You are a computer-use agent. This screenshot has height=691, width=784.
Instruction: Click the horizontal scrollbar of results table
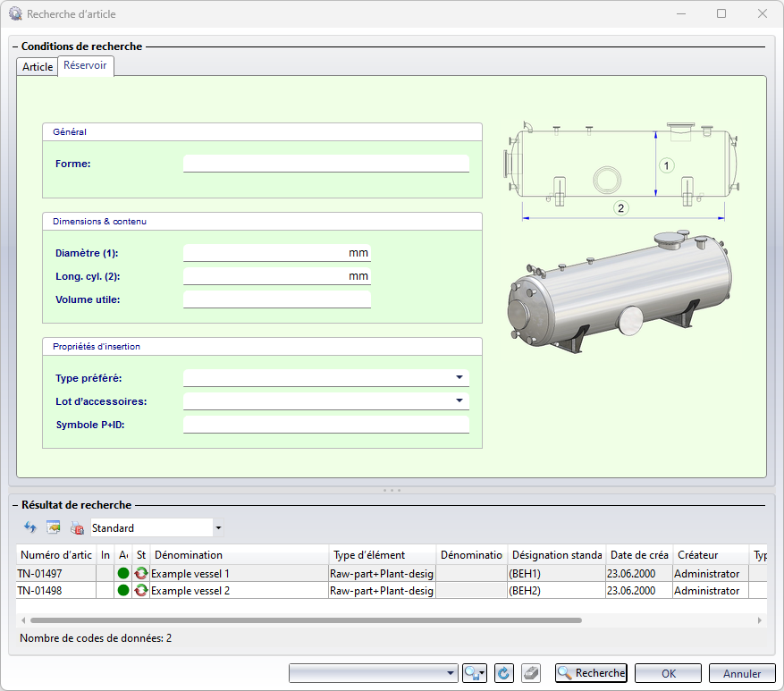pyautogui.click(x=304, y=619)
